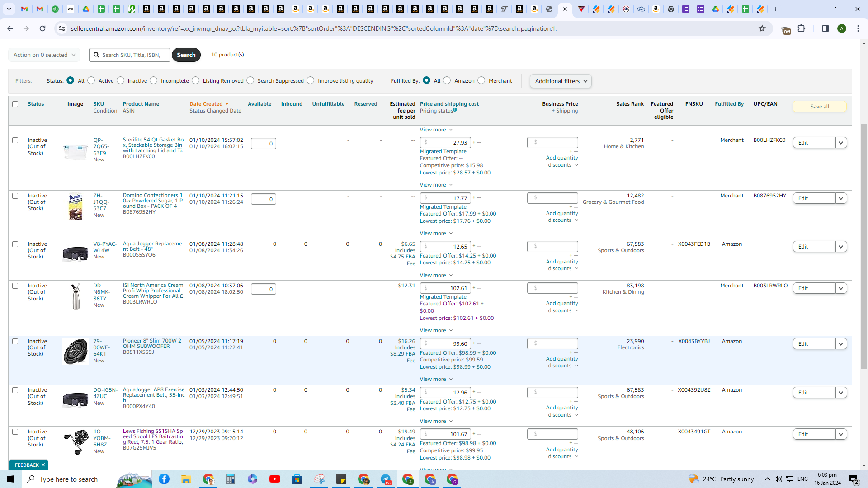Open Facebook from the taskbar

164,479
